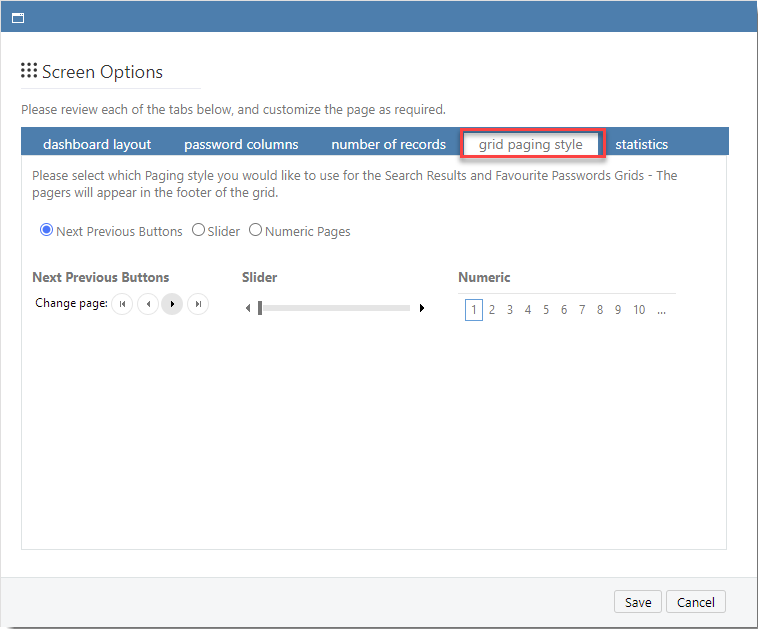758x629 pixels.
Task: Click the window icon in title bar
Action: pos(17,18)
